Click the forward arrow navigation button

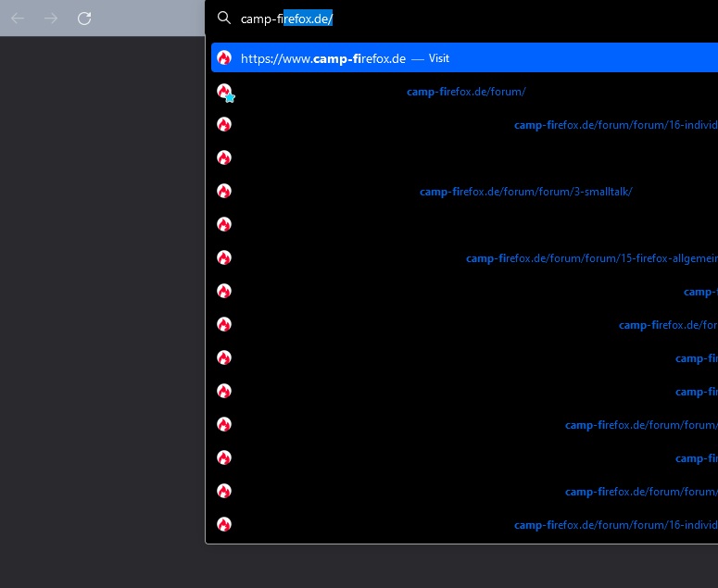pyautogui.click(x=51, y=19)
